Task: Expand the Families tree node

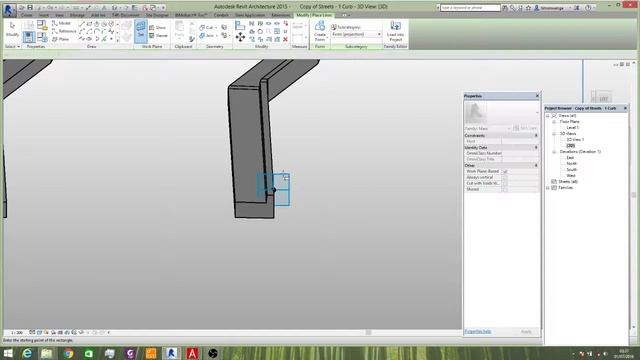Action: (x=548, y=188)
